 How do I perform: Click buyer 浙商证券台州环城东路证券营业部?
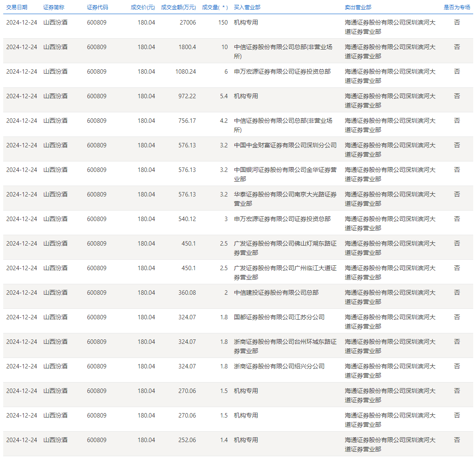[x=285, y=347]
